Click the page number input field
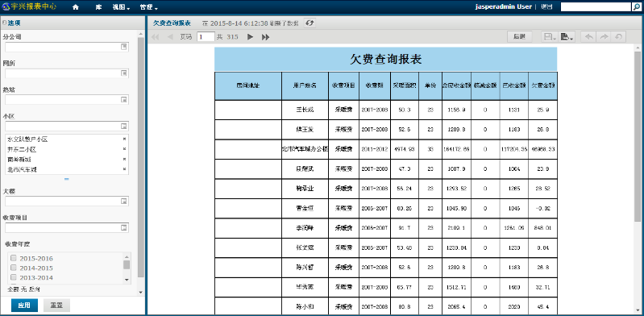Viewport: 644px width, 316px height. (206, 37)
